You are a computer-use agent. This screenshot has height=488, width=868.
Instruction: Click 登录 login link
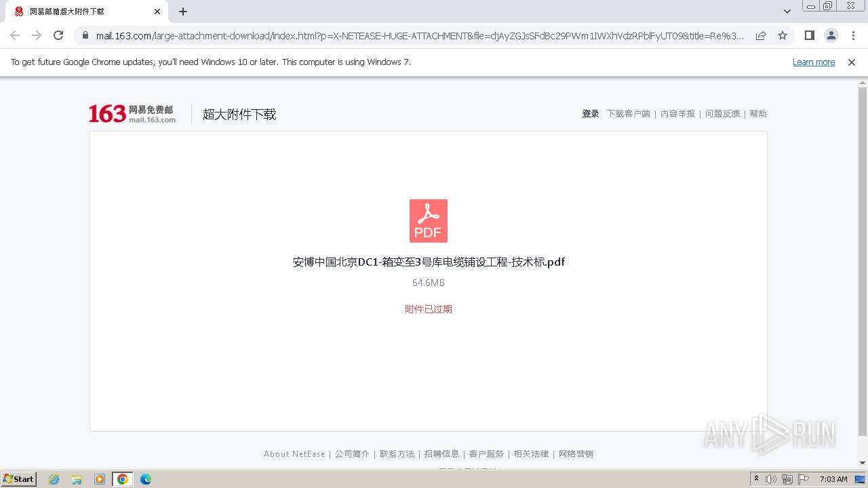point(591,114)
